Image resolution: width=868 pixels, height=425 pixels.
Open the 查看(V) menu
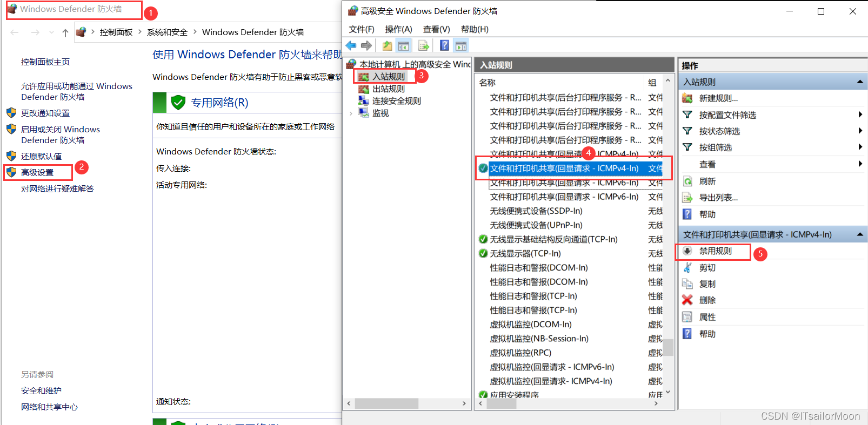click(x=437, y=29)
